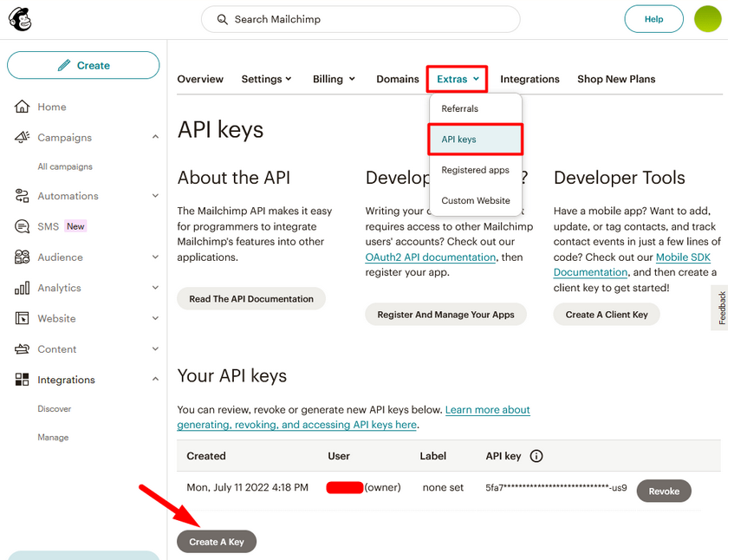Click the Audience people icon
This screenshot has width=734, height=560.
(22, 257)
